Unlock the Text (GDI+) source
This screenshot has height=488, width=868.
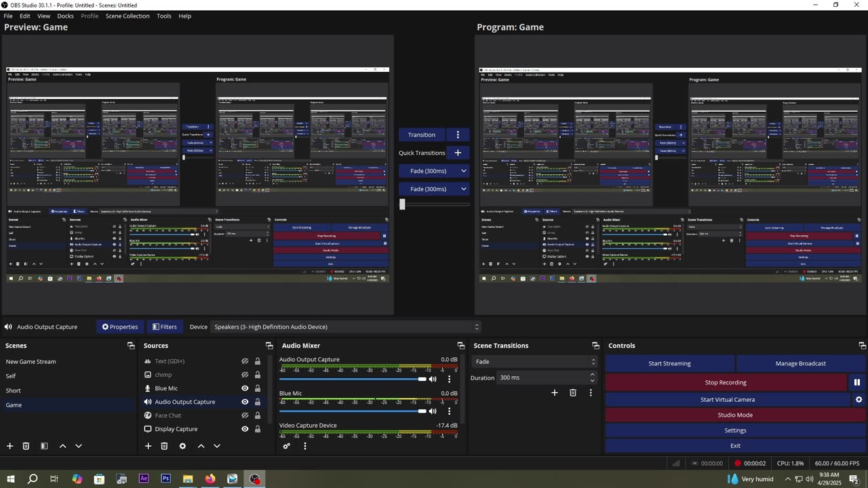coord(258,361)
